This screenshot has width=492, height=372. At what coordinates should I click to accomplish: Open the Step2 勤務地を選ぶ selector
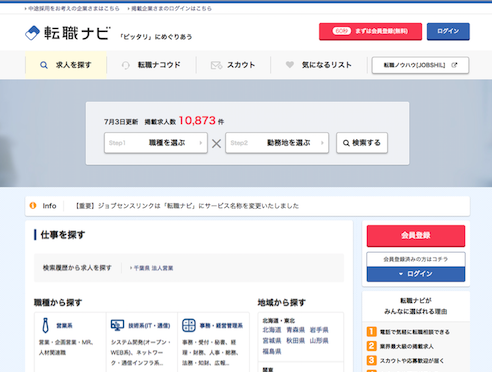277,143
